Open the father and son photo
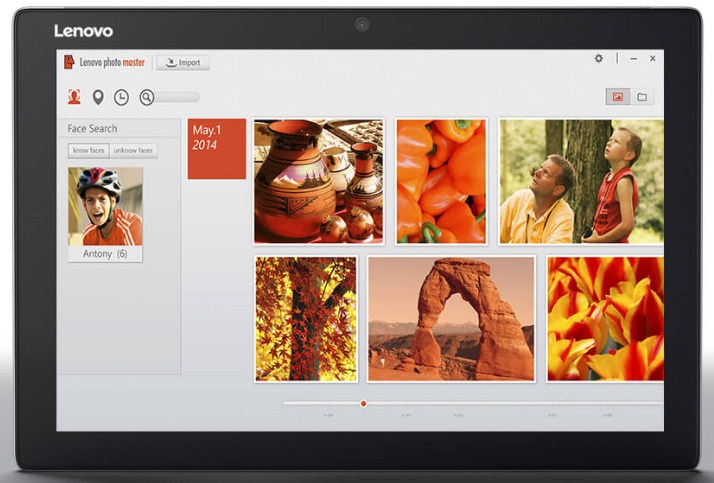Image resolution: width=714 pixels, height=483 pixels. click(x=581, y=181)
